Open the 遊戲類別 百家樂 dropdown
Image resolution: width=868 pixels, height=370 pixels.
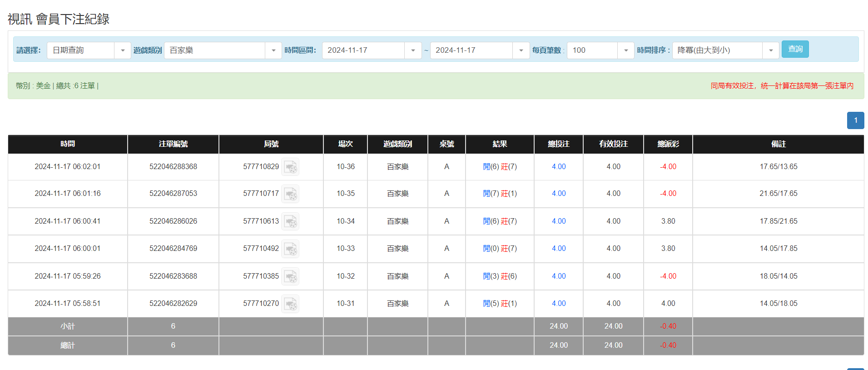(273, 50)
